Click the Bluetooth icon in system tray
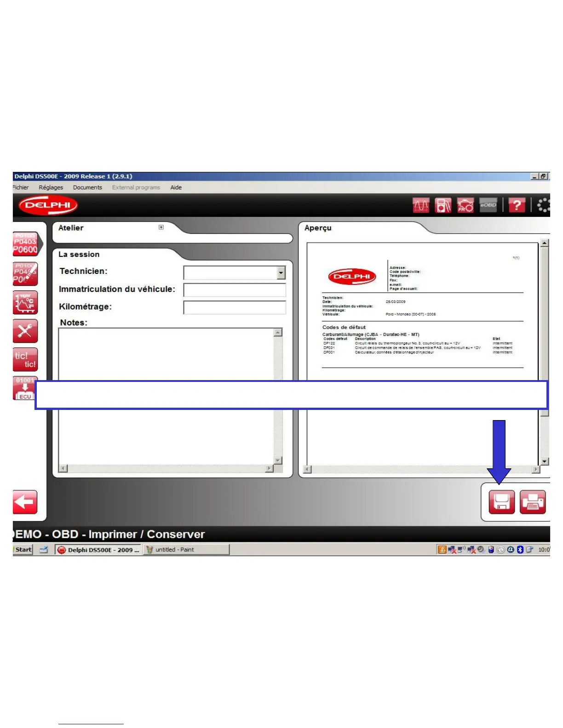 pyautogui.click(x=520, y=550)
